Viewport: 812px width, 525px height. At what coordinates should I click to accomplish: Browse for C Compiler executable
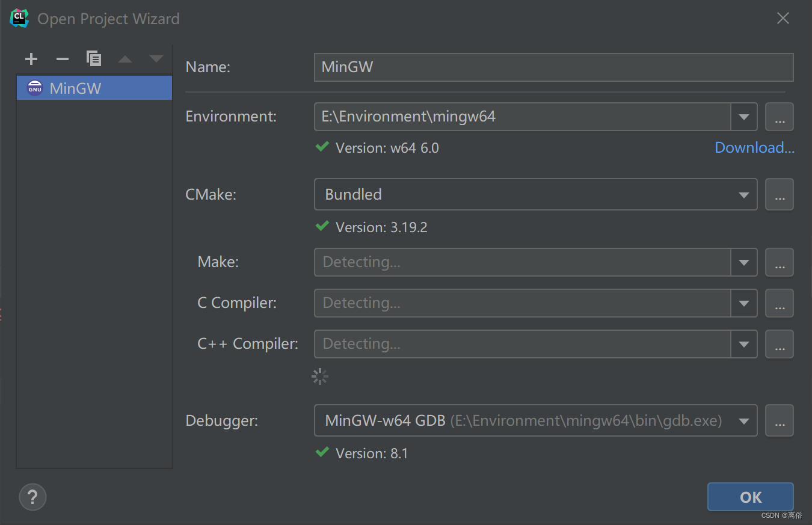point(780,303)
